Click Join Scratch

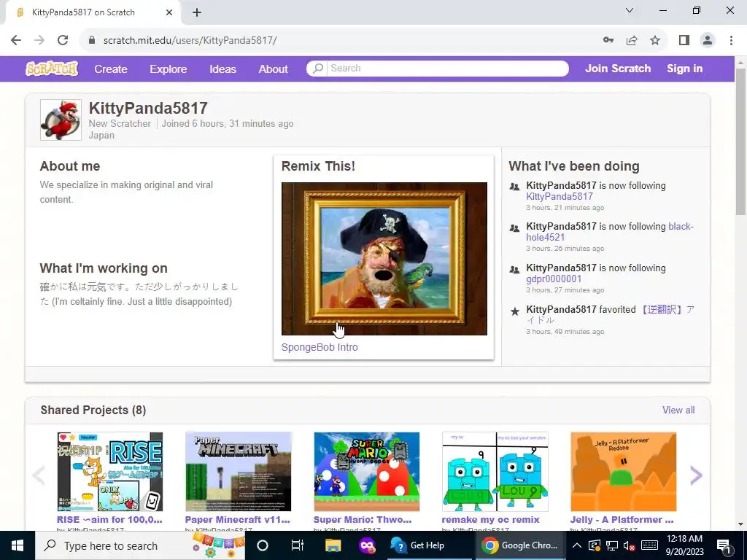pyautogui.click(x=618, y=69)
